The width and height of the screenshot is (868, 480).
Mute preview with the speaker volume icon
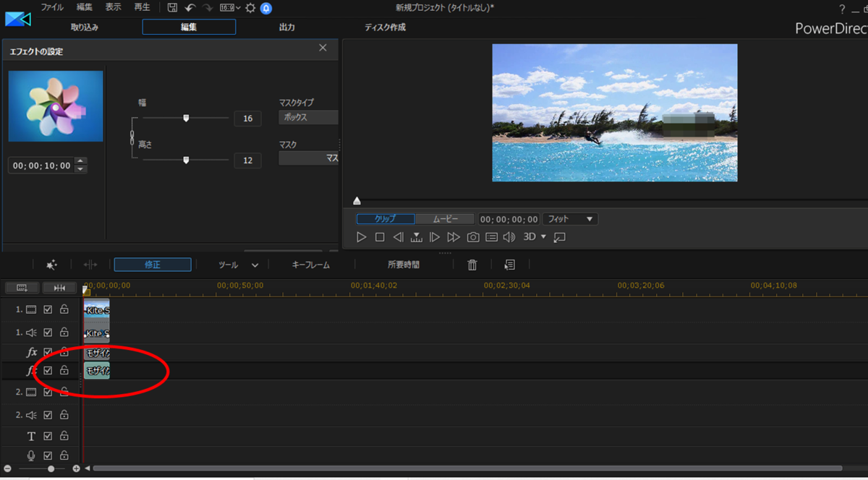coord(509,237)
